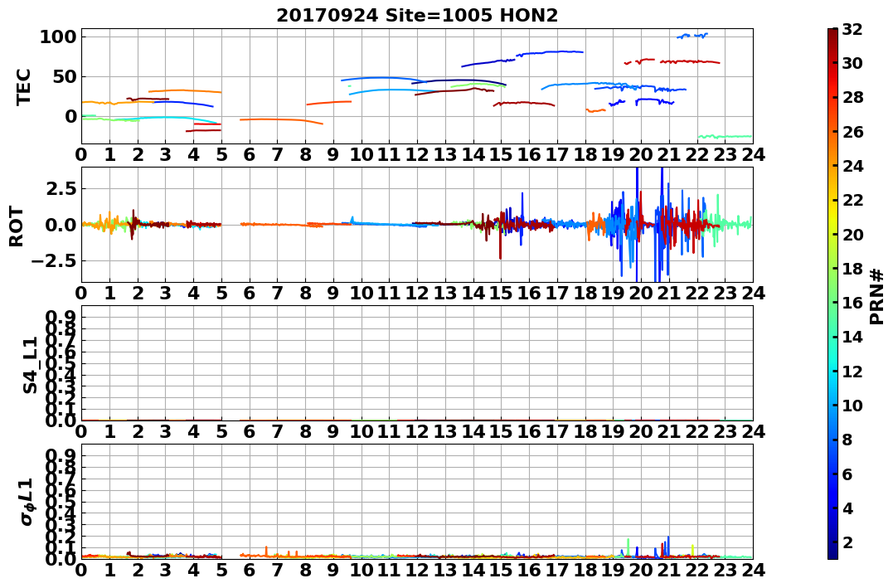Image resolution: width=893 pixels, height=588 pixels.
Task: Click the colorbar tick label 10
Action: tap(852, 405)
